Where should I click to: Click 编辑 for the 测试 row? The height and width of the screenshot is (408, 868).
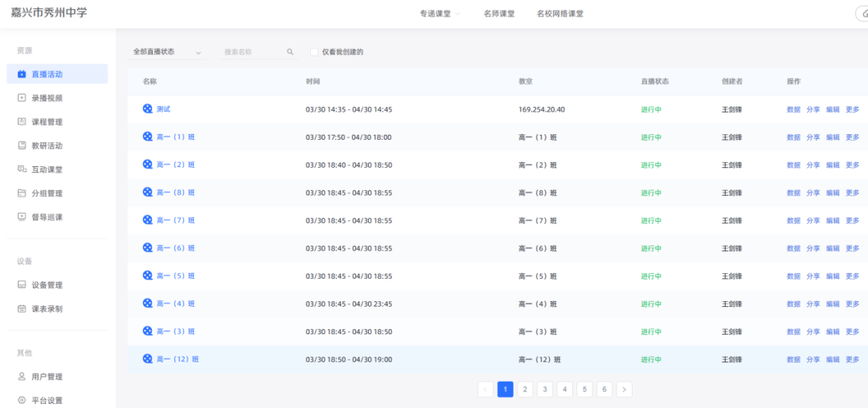(x=833, y=110)
